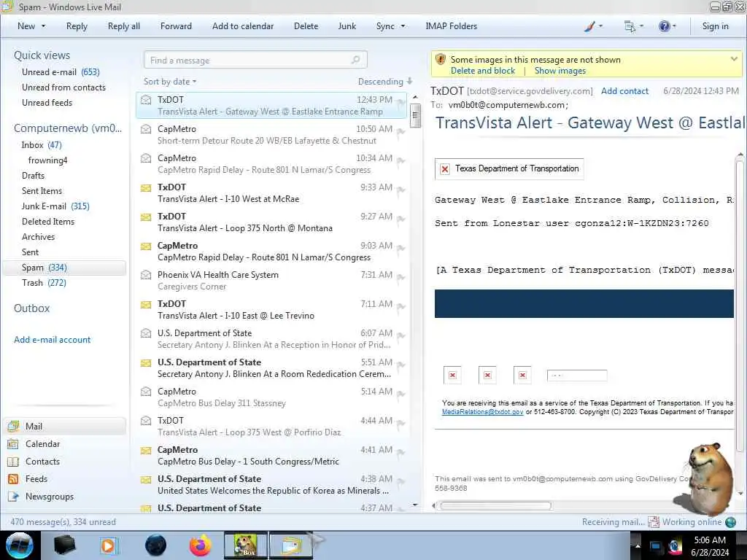
Task: Click Reply all in the toolbar
Action: pos(124,26)
